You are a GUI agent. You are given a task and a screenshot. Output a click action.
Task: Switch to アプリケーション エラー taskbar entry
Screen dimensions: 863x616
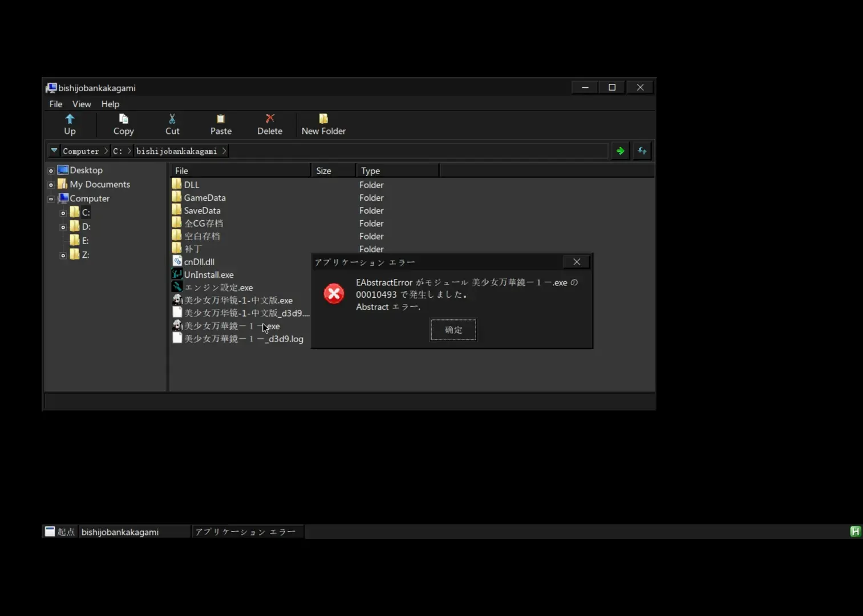[x=248, y=532]
